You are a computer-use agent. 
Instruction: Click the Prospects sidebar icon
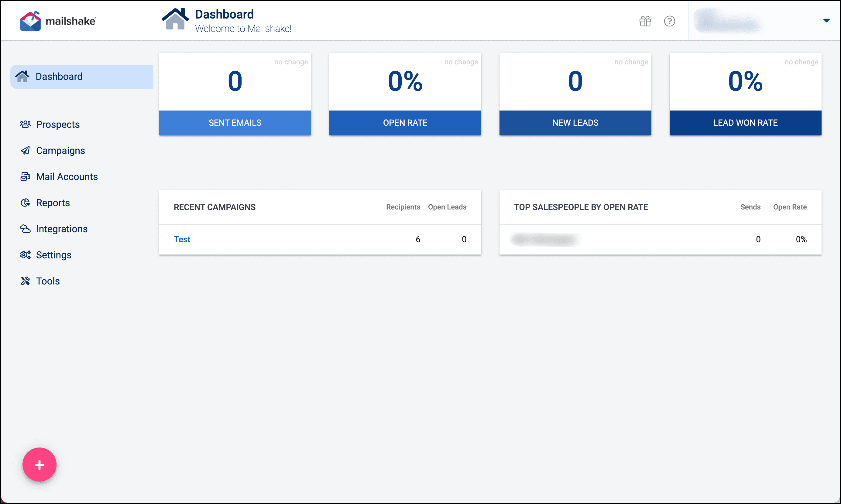tap(25, 124)
